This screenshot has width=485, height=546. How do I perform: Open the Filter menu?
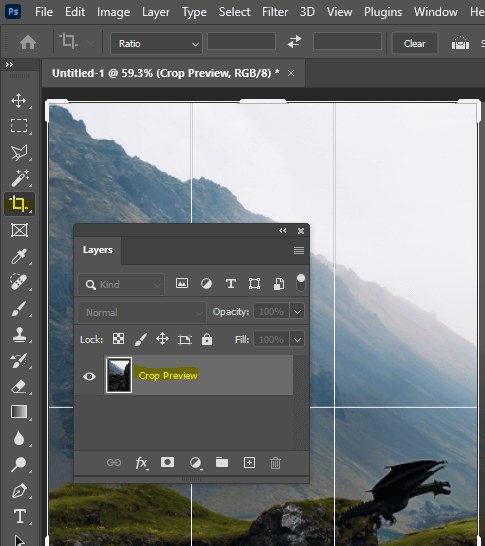275,12
